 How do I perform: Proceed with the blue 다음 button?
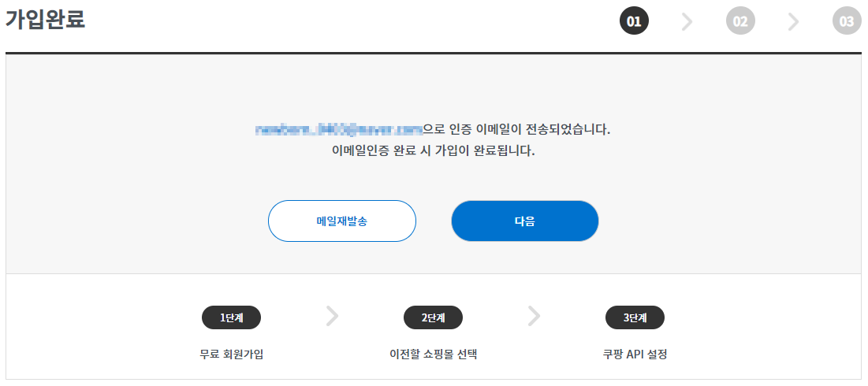pyautogui.click(x=525, y=221)
